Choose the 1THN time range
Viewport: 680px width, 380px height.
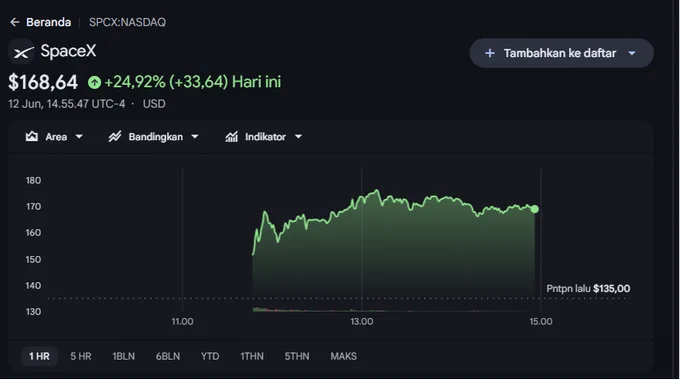pos(252,357)
